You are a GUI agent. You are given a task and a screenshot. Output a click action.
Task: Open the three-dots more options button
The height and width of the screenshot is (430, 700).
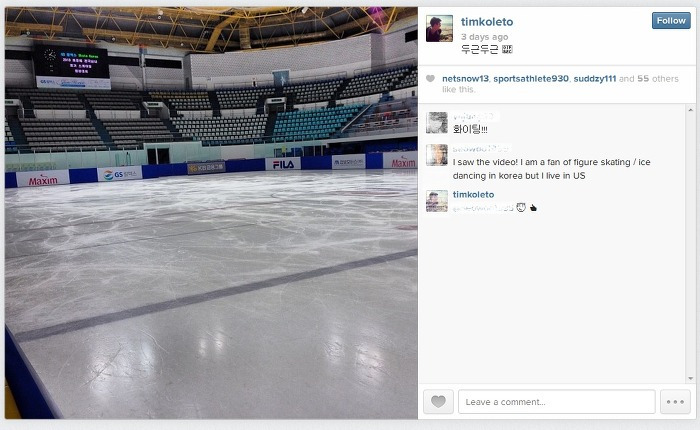tap(675, 401)
